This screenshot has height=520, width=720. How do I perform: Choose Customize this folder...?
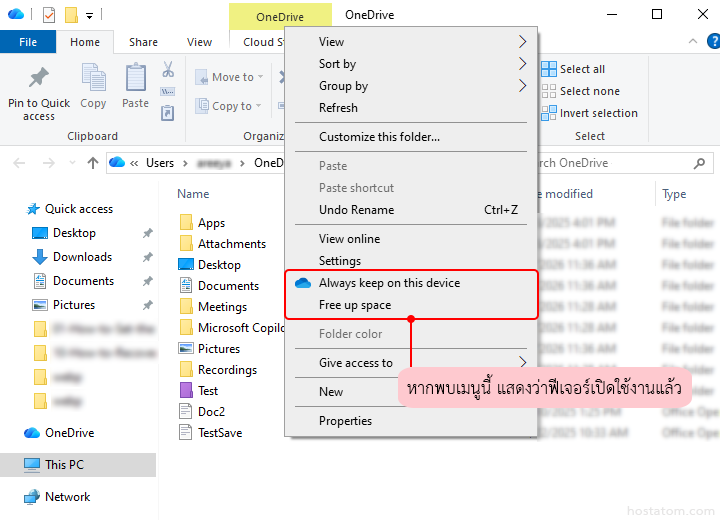(x=411, y=137)
